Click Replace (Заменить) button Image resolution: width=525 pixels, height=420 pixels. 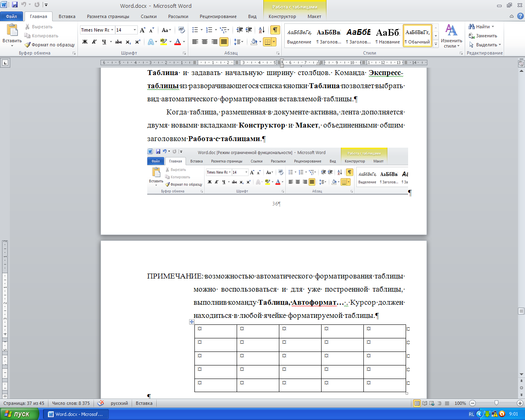pyautogui.click(x=483, y=36)
